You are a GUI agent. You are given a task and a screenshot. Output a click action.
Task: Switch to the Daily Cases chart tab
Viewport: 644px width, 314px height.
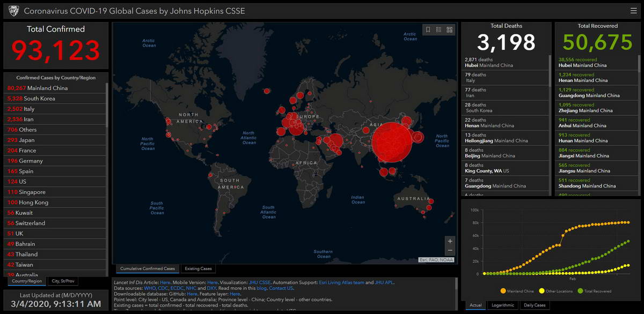535,305
